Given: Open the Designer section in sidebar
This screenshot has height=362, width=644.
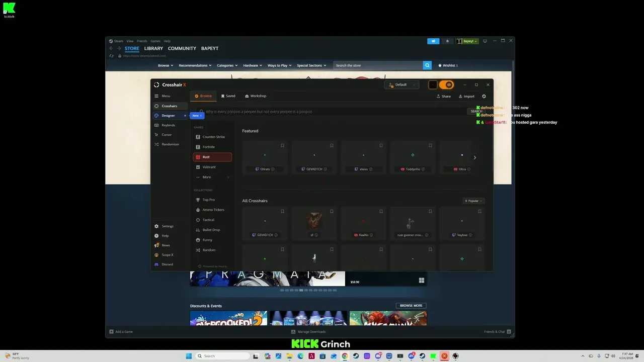Looking at the screenshot, I should pos(170,116).
